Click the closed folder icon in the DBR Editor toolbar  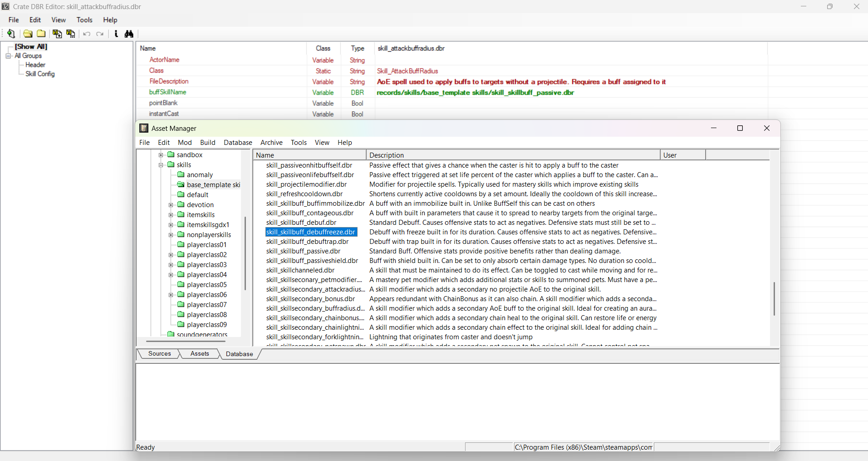41,34
